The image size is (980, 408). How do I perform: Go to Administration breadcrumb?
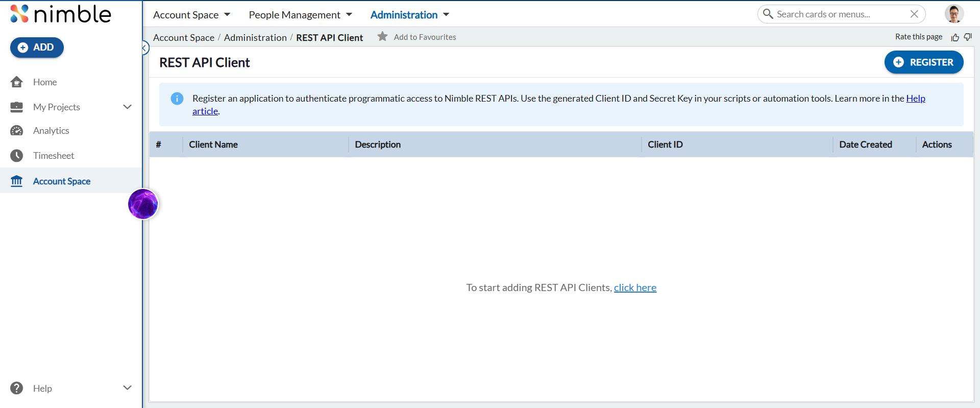pos(255,38)
